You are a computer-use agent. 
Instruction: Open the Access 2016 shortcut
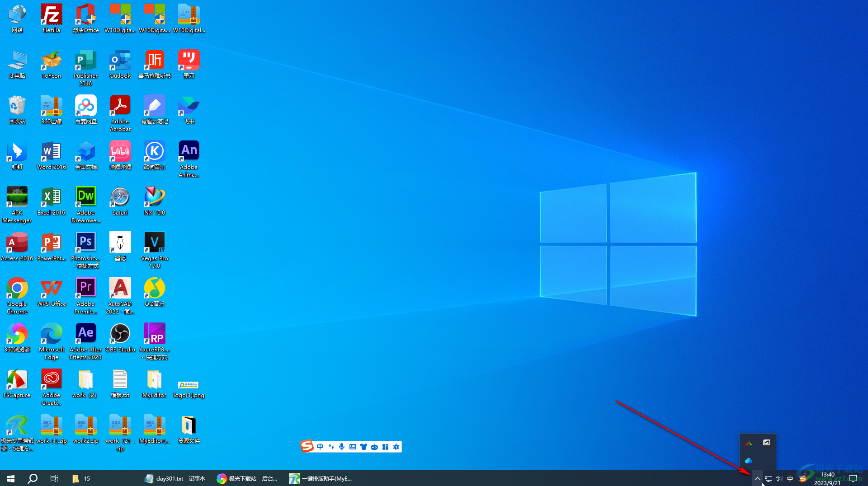pyautogui.click(x=17, y=247)
